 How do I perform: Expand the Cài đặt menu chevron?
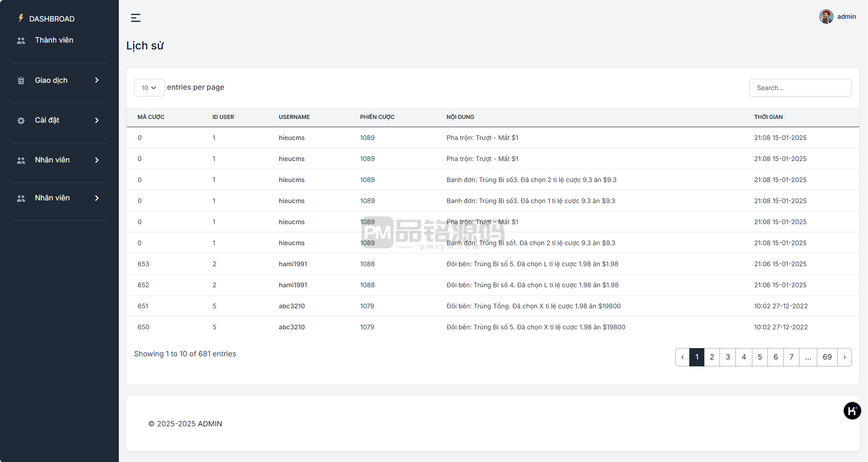click(x=97, y=120)
